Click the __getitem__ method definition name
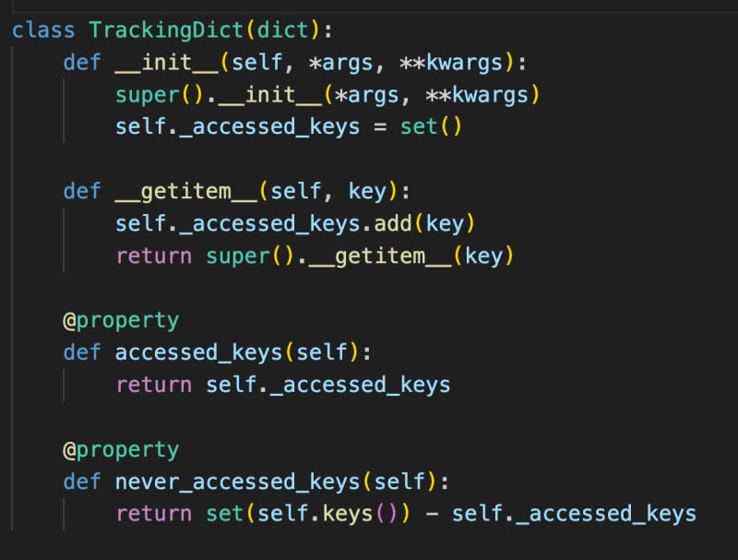738x560 pixels. (185, 191)
